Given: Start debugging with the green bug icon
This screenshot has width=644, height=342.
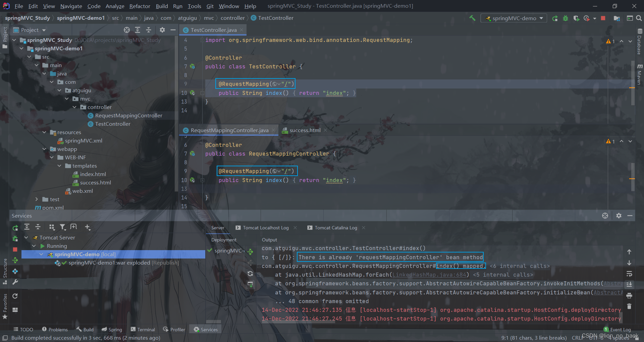Looking at the screenshot, I should coord(566,18).
